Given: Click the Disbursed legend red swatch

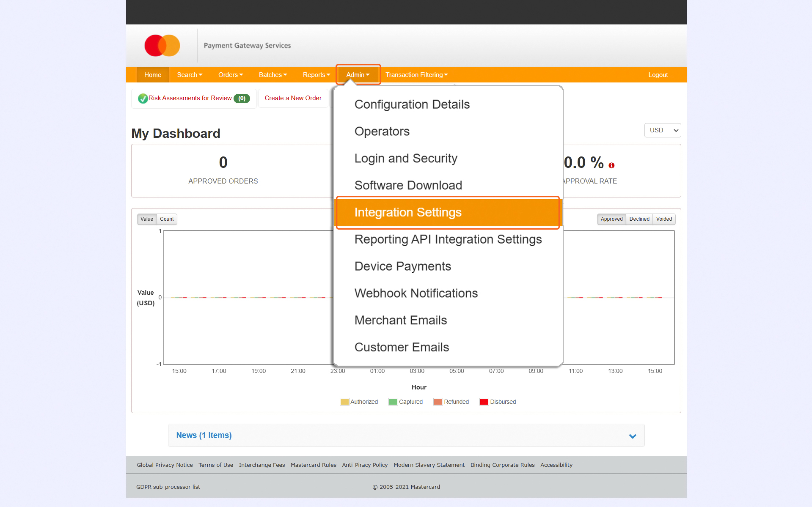Looking at the screenshot, I should (484, 402).
